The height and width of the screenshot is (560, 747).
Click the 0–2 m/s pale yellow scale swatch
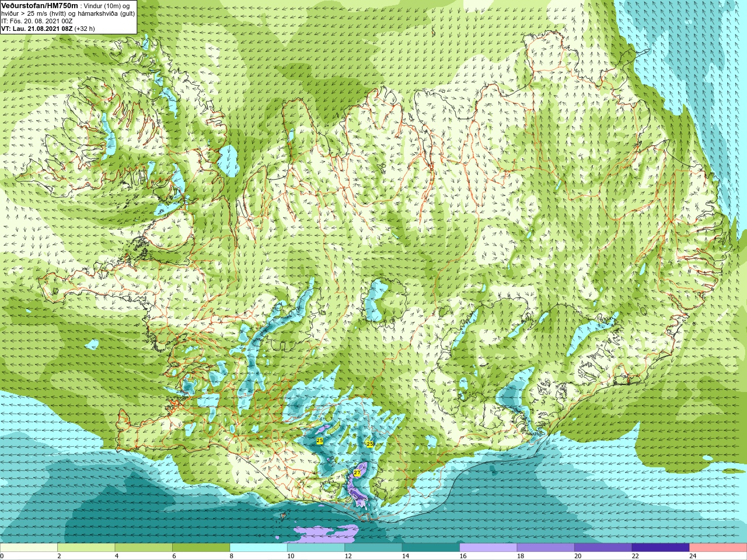point(29,548)
